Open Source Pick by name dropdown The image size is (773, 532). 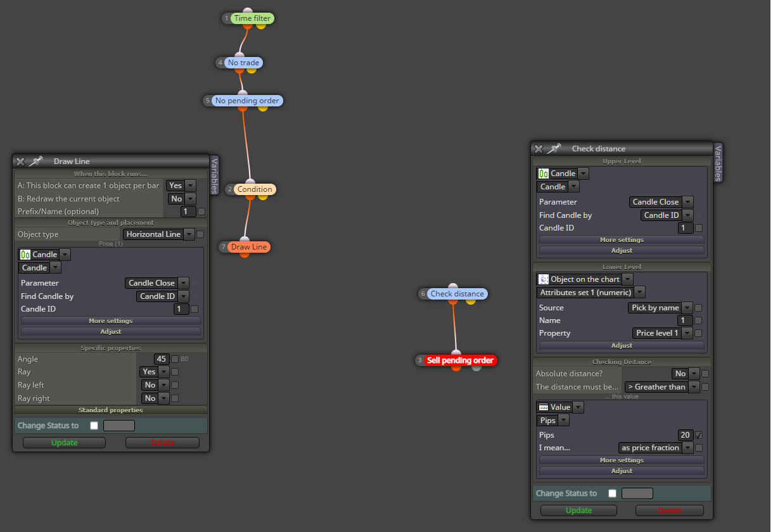coord(660,308)
